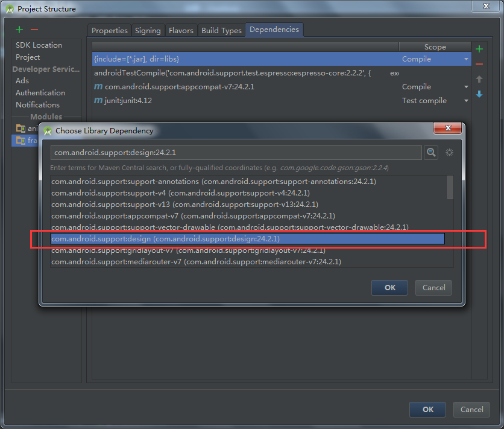
Task: Open SDK Location section
Action: point(39,45)
